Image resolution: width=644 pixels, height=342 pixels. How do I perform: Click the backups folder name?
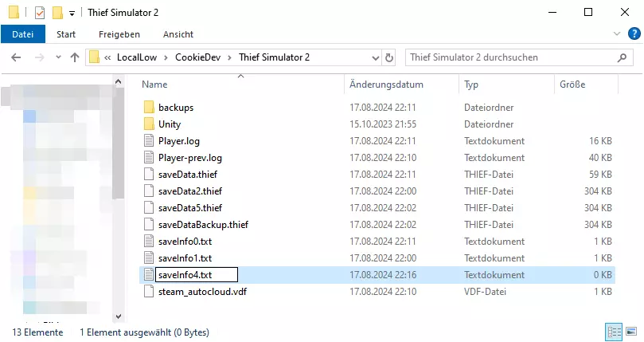point(176,108)
